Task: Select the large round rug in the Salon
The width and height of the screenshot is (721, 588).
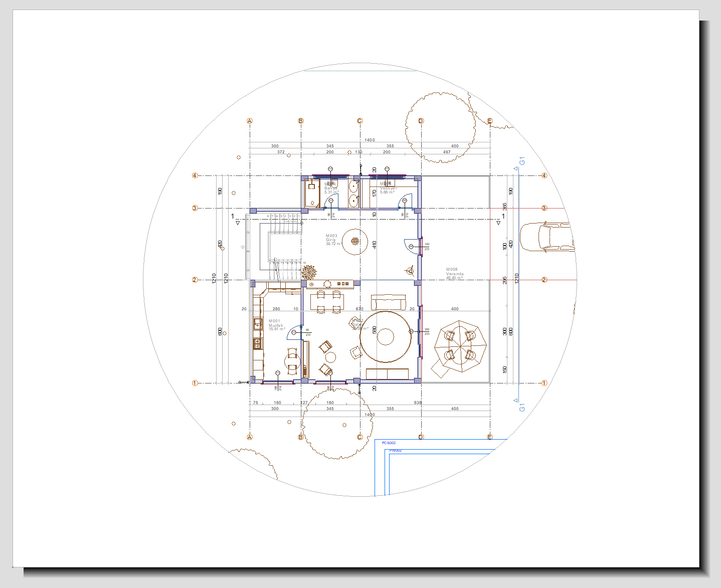Action: (386, 336)
